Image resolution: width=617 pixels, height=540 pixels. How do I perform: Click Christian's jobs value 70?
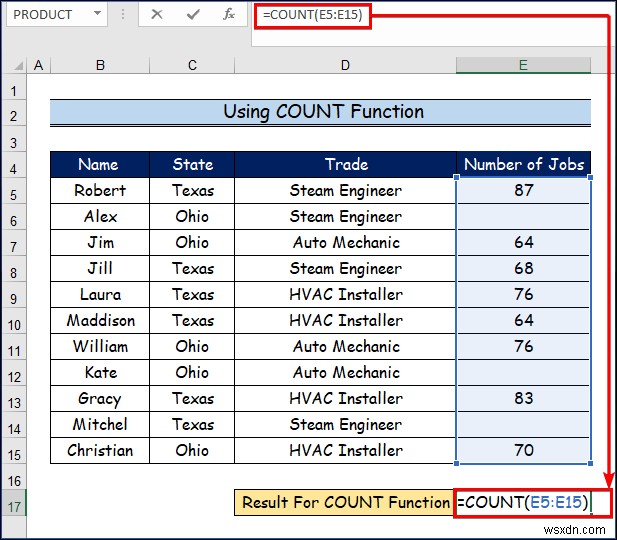coord(523,450)
